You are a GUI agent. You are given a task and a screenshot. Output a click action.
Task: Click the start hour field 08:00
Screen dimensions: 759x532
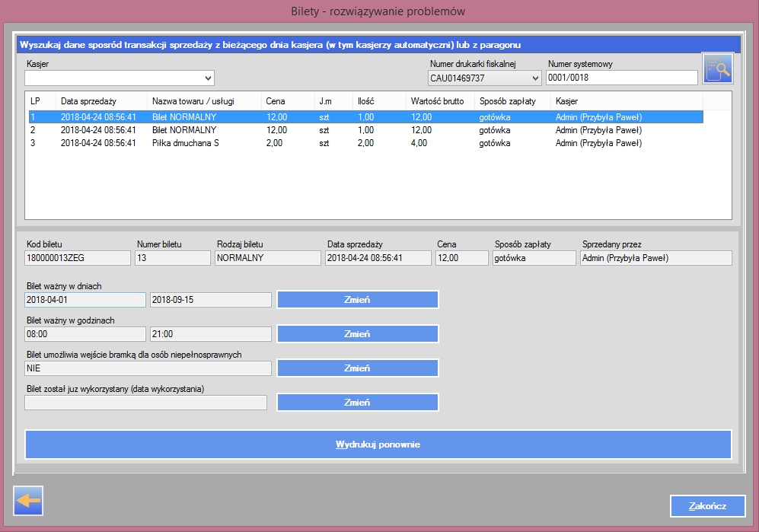(x=85, y=334)
